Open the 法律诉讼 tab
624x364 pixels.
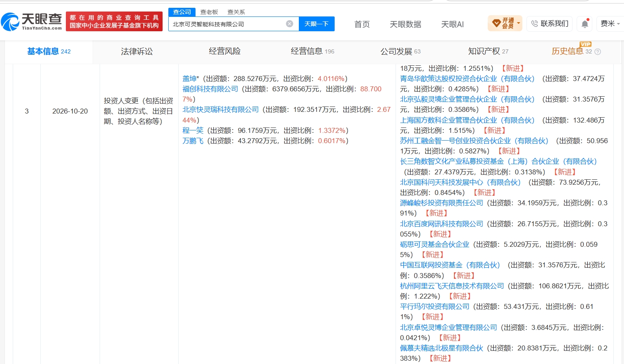pyautogui.click(x=137, y=51)
